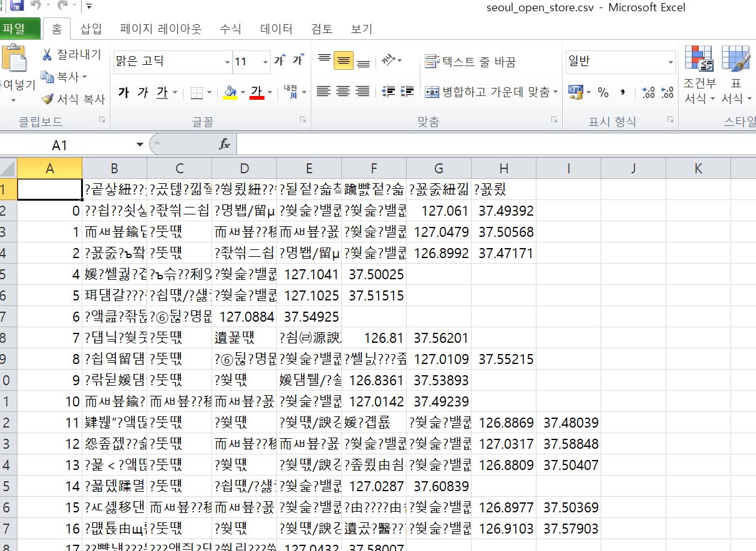This screenshot has height=551, width=756.
Task: Toggle underline formatting (underlined 가)
Action: point(162,92)
